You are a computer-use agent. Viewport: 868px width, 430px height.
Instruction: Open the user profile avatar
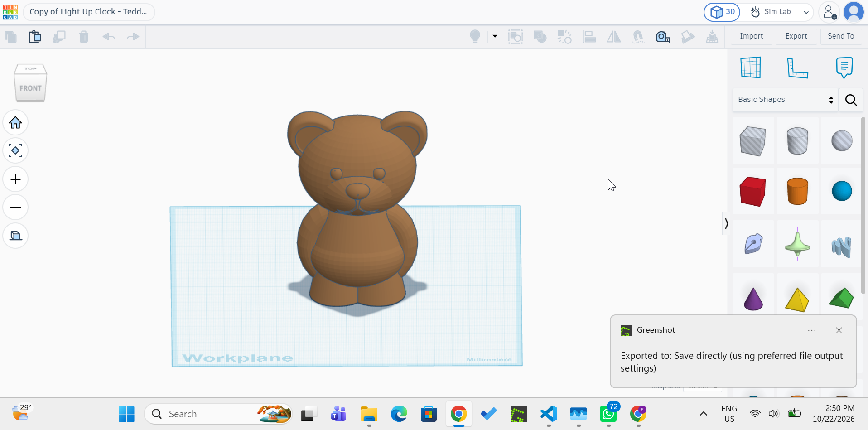tap(854, 12)
